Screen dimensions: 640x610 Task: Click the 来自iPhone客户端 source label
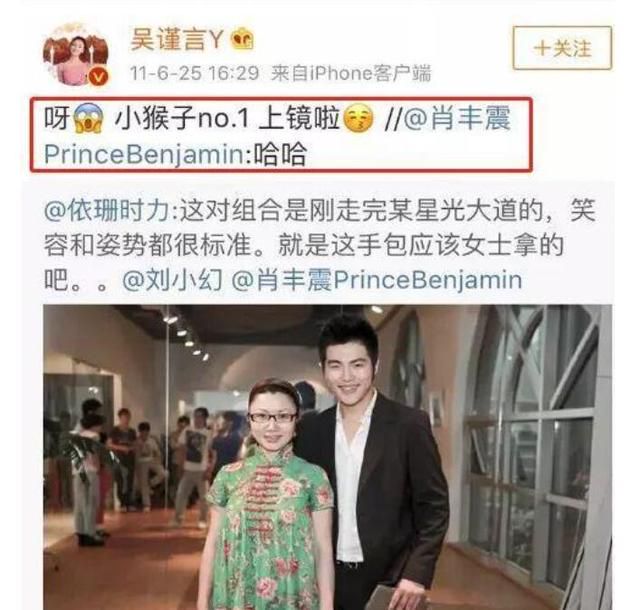tap(351, 74)
